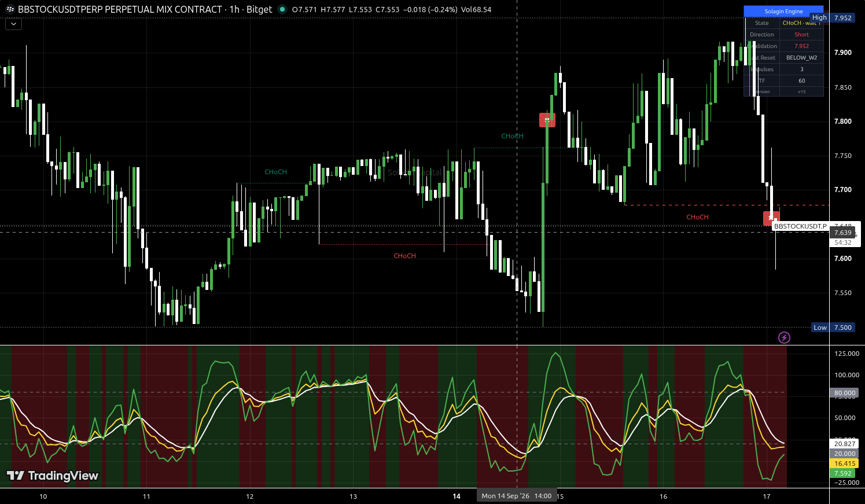Image resolution: width=865 pixels, height=504 pixels.
Task: Click the red CHoCH label under the dashed red line
Action: pos(697,217)
